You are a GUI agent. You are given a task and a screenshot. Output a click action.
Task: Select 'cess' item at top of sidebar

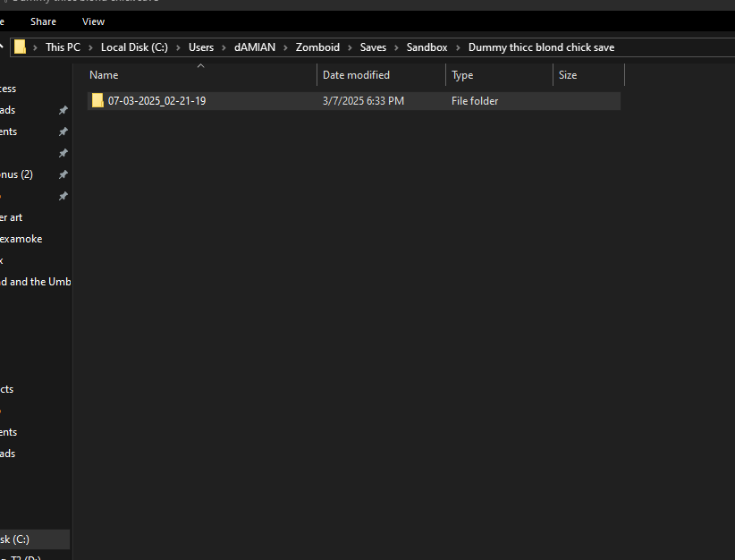coord(8,89)
